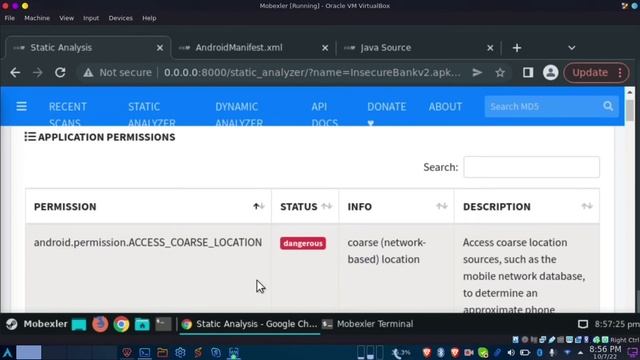Click the Not secure warning icon
640x360 pixels.
click(88, 73)
